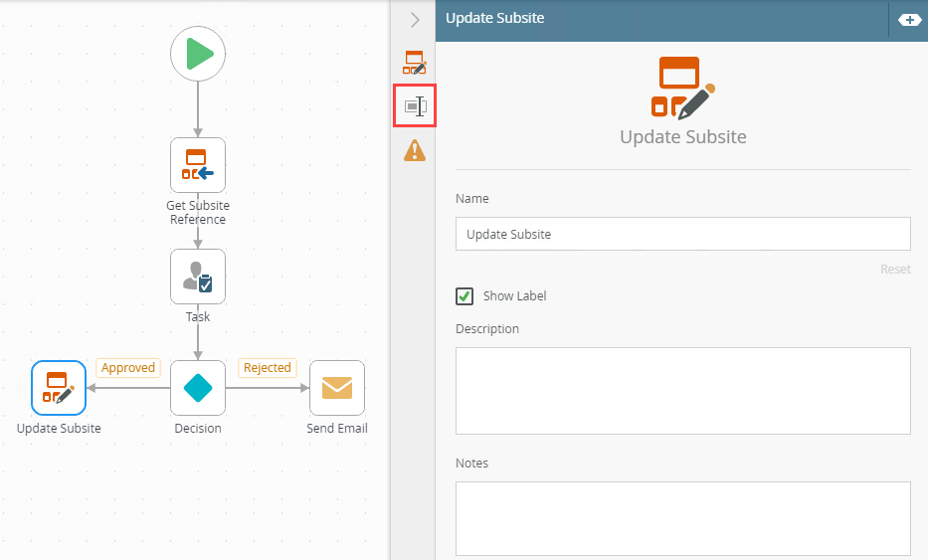
Task: Expand panel using header toggle icon
Action: pos(909,20)
